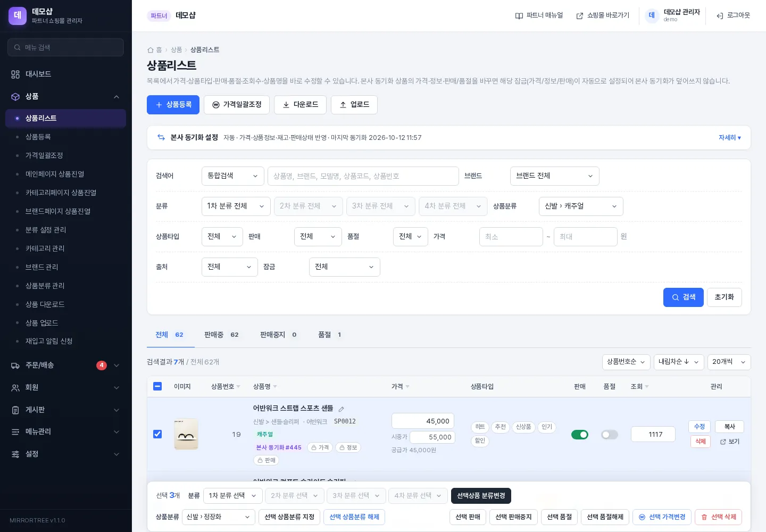The width and height of the screenshot is (766, 532).
Task: Click the blue 검색 button
Action: click(x=684, y=297)
